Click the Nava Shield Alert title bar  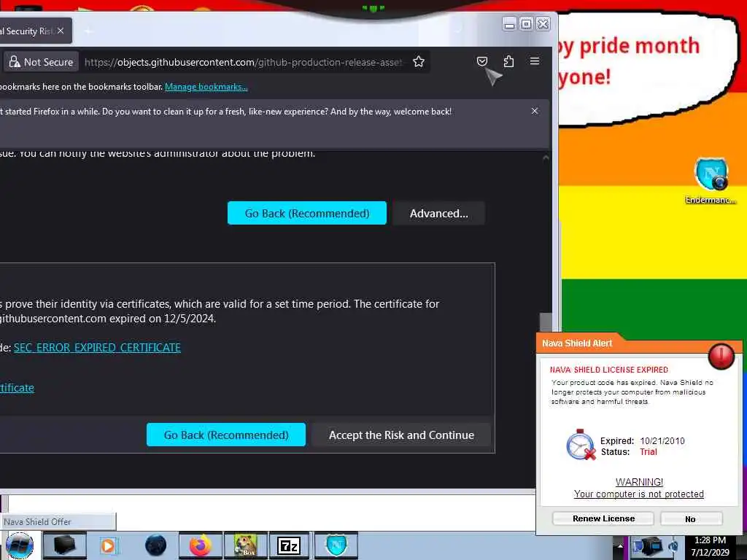click(577, 343)
